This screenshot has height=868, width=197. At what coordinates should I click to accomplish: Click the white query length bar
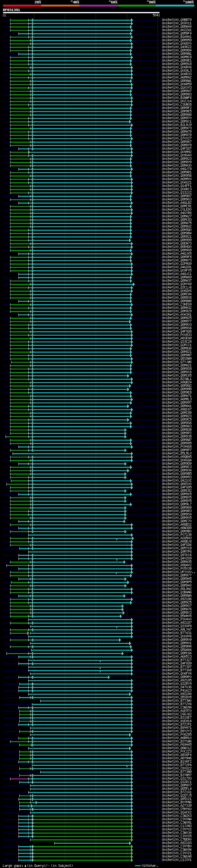tap(81, 12)
